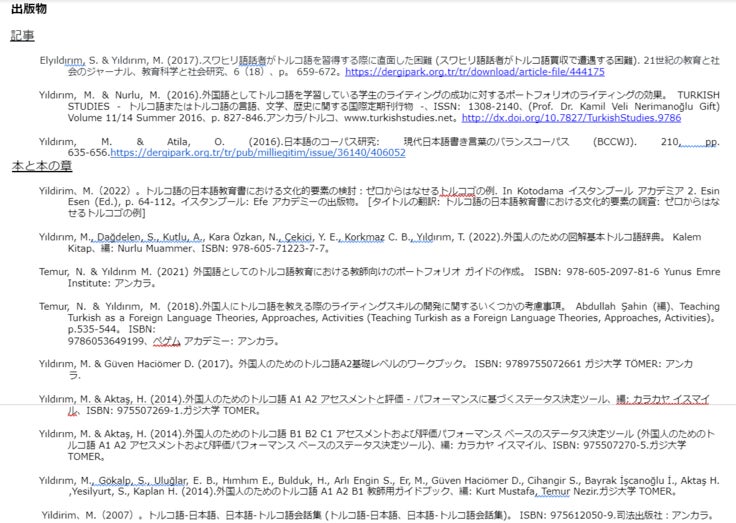This screenshot has width=736, height=523.
Task: Click the ISBN 9786053649199 number
Action: click(x=73, y=340)
